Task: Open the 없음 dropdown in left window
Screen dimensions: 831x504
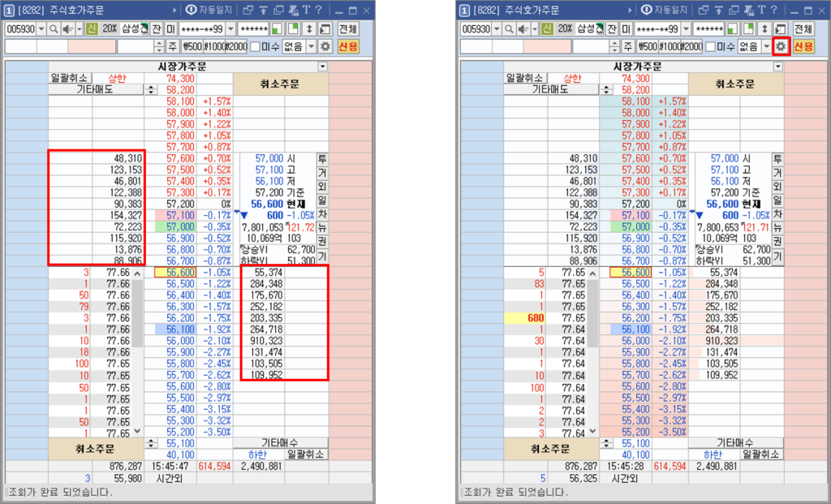Action: [x=311, y=46]
